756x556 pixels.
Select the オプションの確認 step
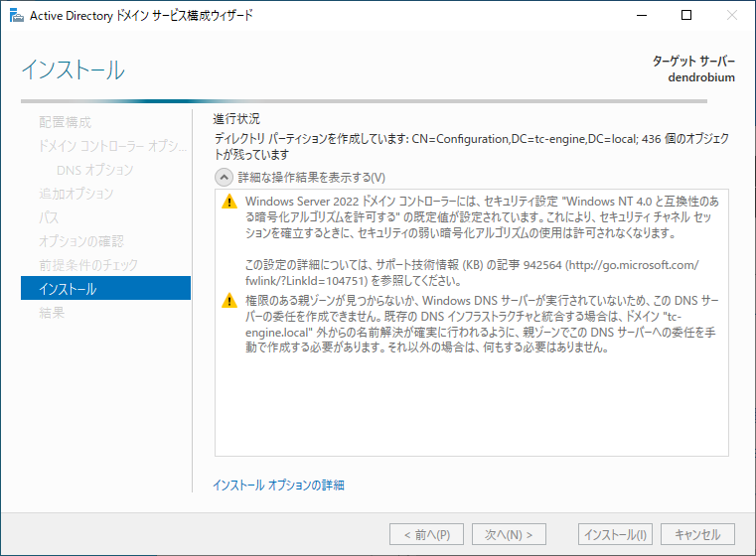[81, 241]
